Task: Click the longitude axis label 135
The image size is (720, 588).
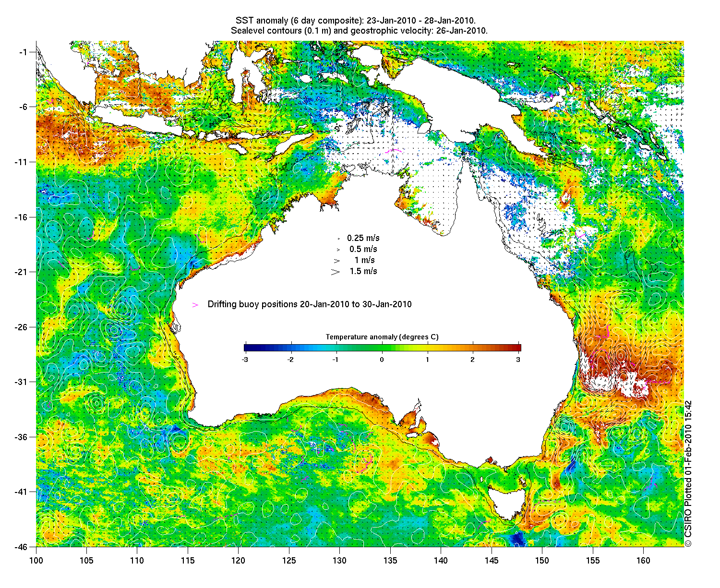Action: (390, 561)
